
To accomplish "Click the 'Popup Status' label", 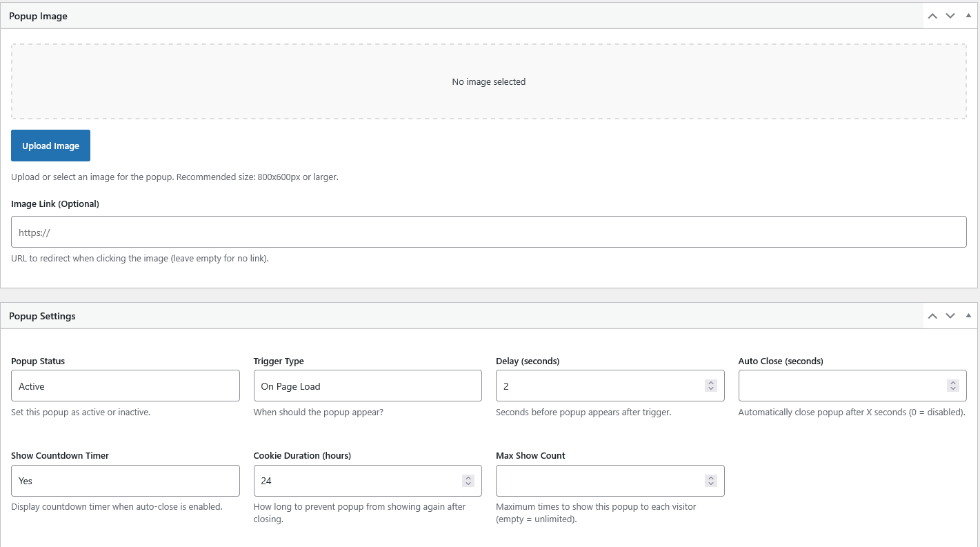I will point(38,361).
